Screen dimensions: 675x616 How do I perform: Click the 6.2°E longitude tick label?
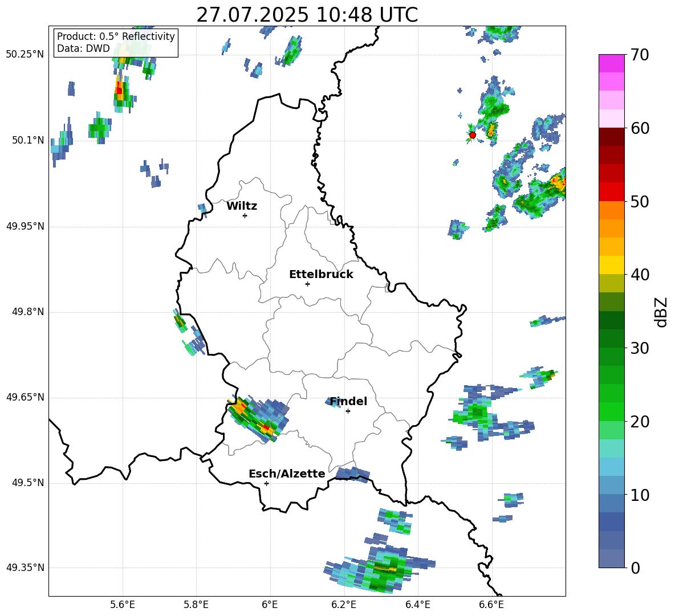pos(344,605)
